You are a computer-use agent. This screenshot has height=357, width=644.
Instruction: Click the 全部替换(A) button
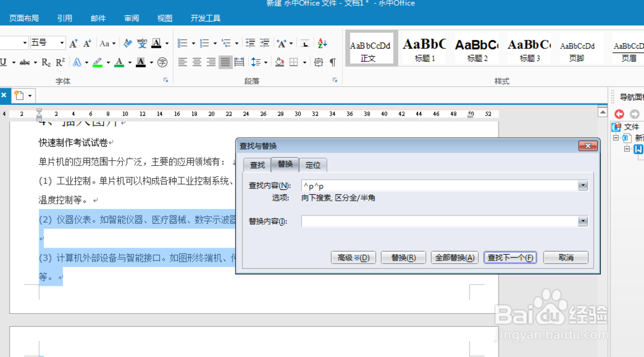pos(455,258)
